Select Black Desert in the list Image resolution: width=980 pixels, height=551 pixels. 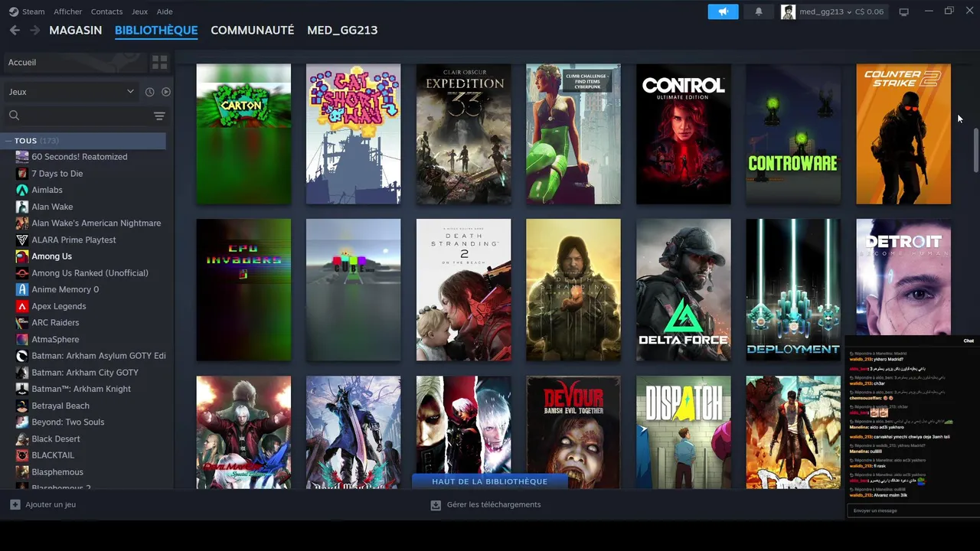point(56,439)
